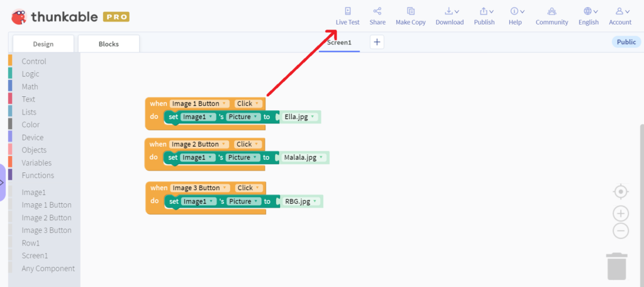The width and height of the screenshot is (644, 287).
Task: Open Picture dropdown in Ella.jpg set block
Action: 243,117
